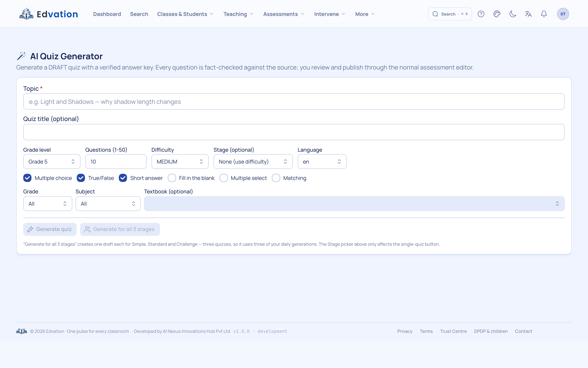Open the Language dropdown showing en
Image resolution: width=588 pixels, height=368 pixels.
[x=322, y=161]
